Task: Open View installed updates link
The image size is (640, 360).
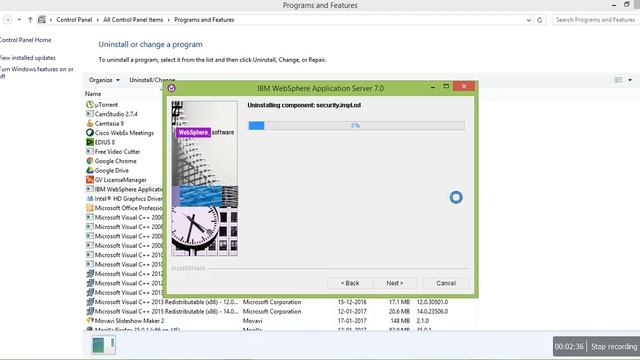Action: [28, 58]
